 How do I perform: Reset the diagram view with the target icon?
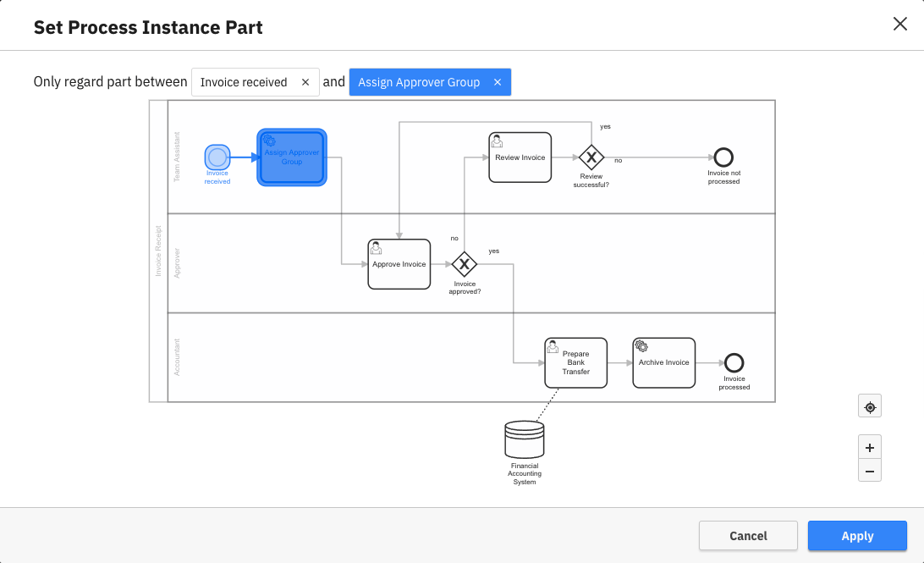tap(869, 406)
